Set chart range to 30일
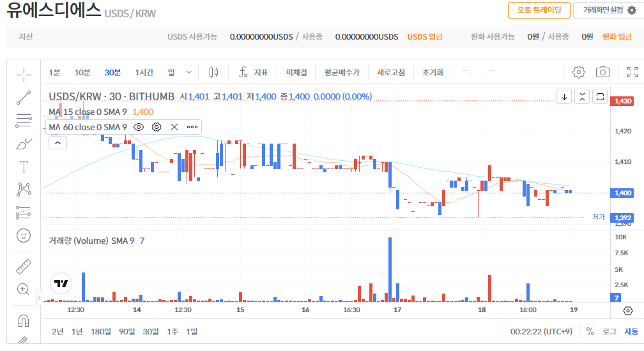644x351 pixels. click(x=151, y=331)
